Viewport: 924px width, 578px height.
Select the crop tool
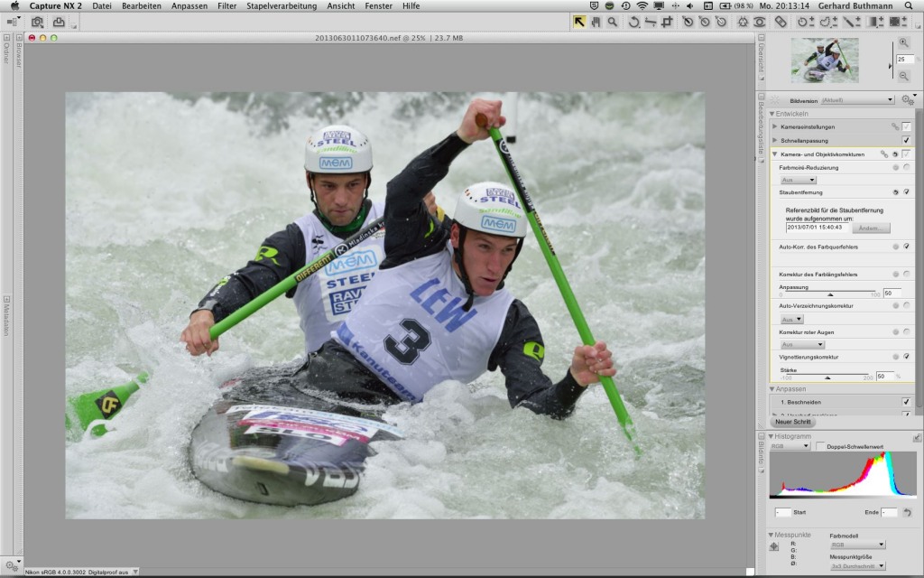[667, 22]
